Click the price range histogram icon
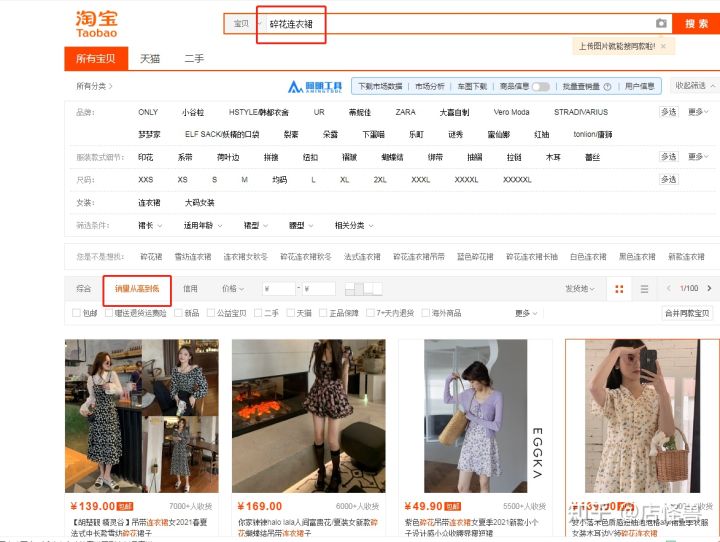Screen dimensions: 720x542 [x=363, y=288]
